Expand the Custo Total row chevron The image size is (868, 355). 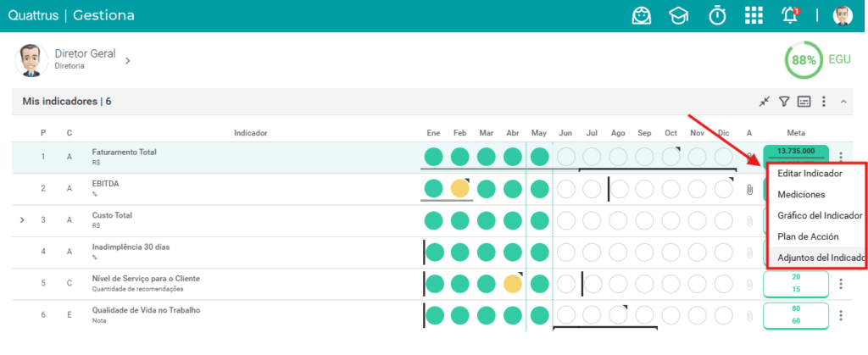(x=22, y=220)
